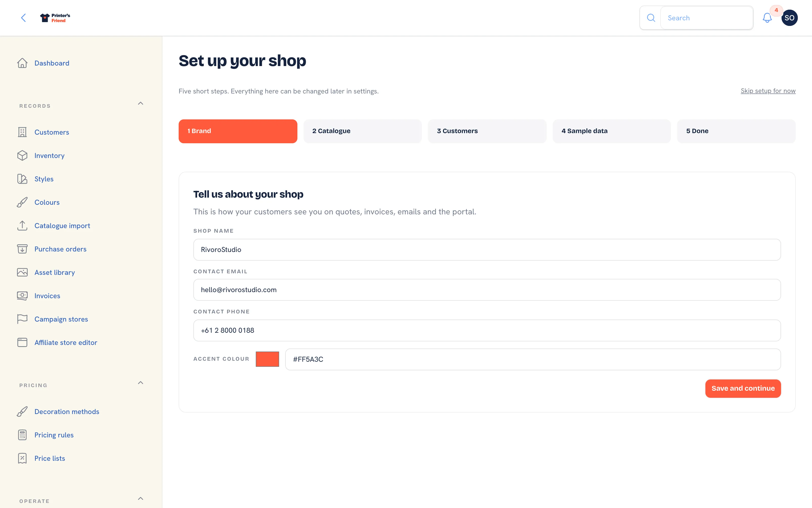
Task: Click the Price lists receipt icon
Action: (22, 458)
